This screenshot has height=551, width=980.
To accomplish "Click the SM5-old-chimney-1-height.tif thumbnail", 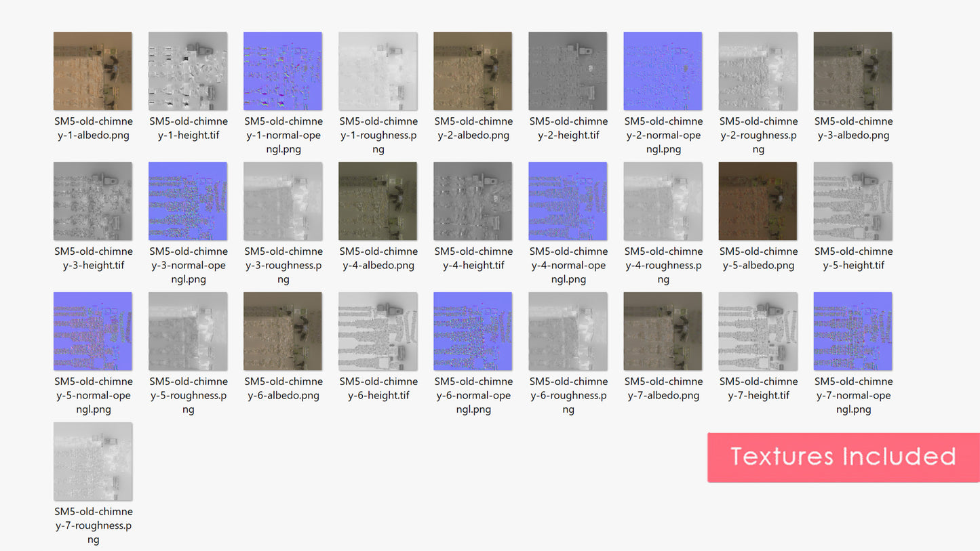I will click(188, 71).
